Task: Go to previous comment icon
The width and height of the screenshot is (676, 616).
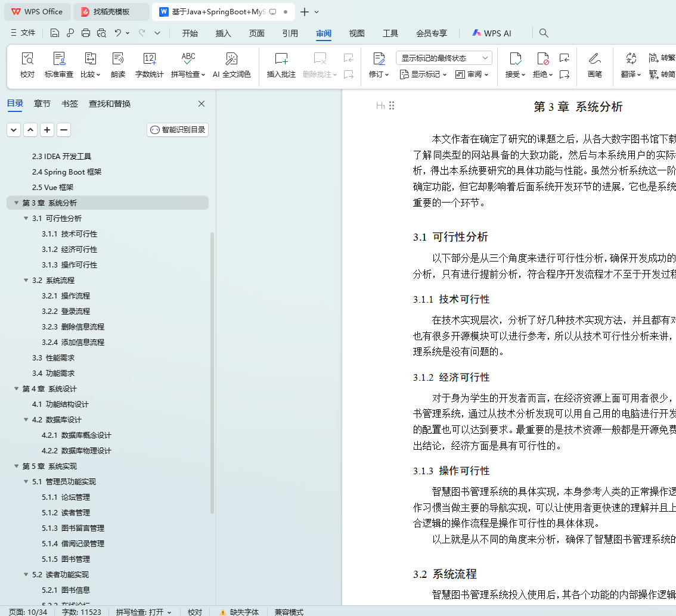Action: tap(348, 58)
